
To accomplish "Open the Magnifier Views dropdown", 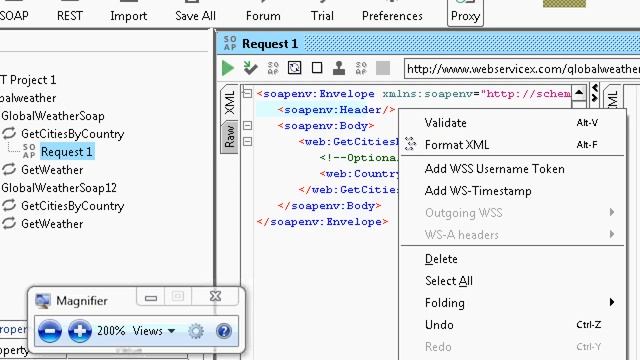I will (x=153, y=331).
